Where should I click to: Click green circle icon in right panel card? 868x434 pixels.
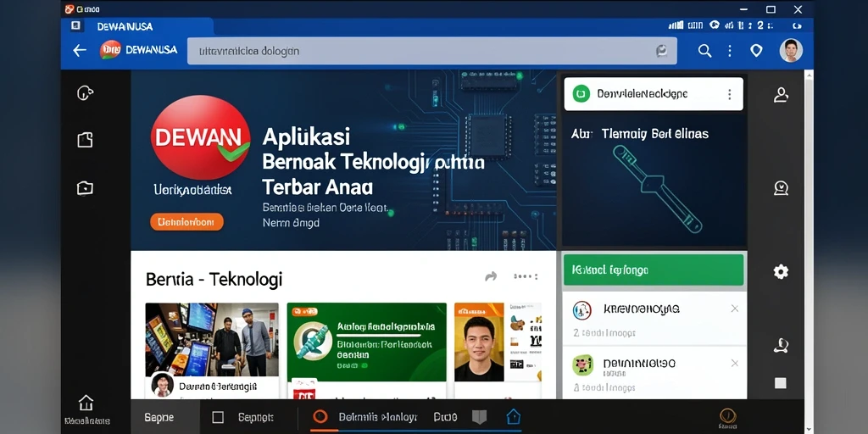[581, 93]
